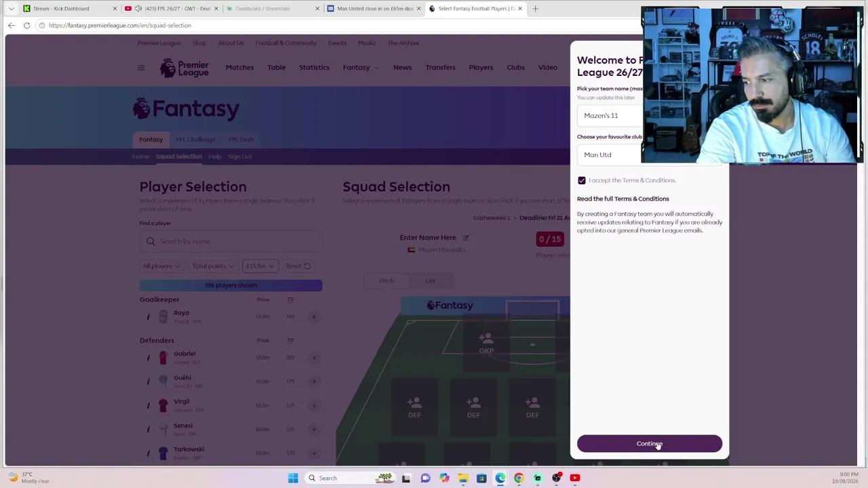Select the FPL Draft tab
The height and width of the screenshot is (488, 868).
point(241,140)
